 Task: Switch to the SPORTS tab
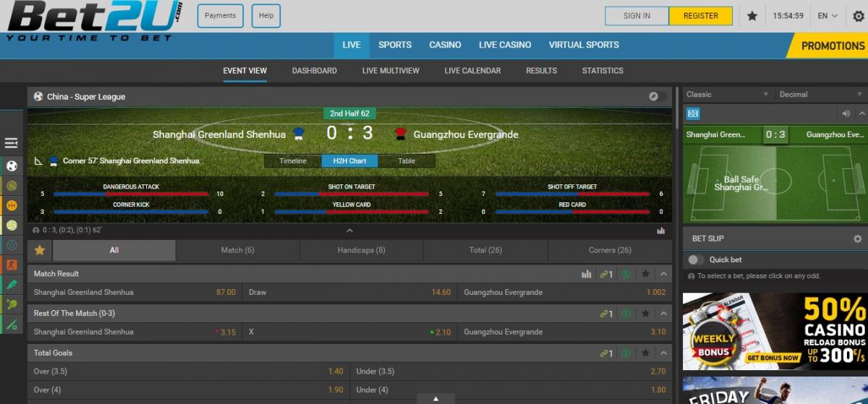pyautogui.click(x=395, y=45)
